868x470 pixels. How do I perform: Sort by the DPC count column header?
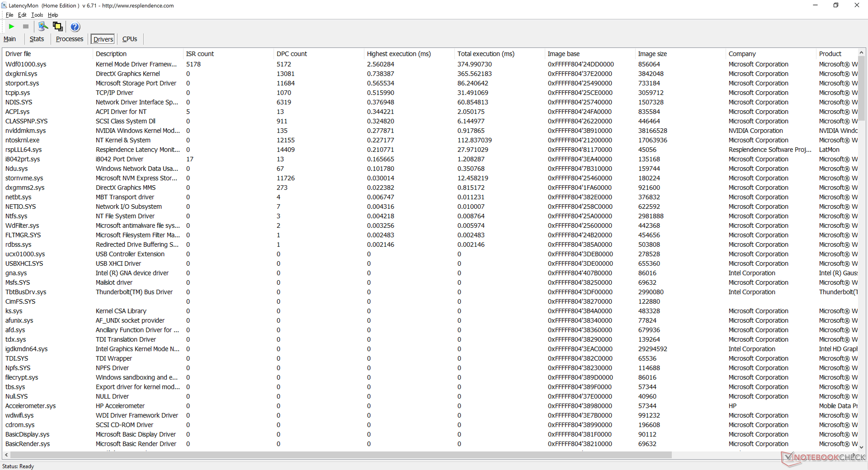tap(318, 54)
